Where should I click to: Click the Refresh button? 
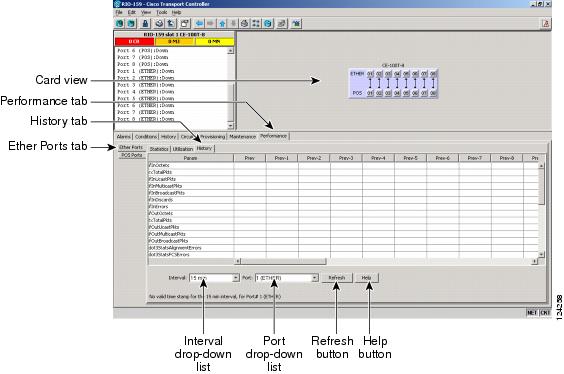click(337, 278)
